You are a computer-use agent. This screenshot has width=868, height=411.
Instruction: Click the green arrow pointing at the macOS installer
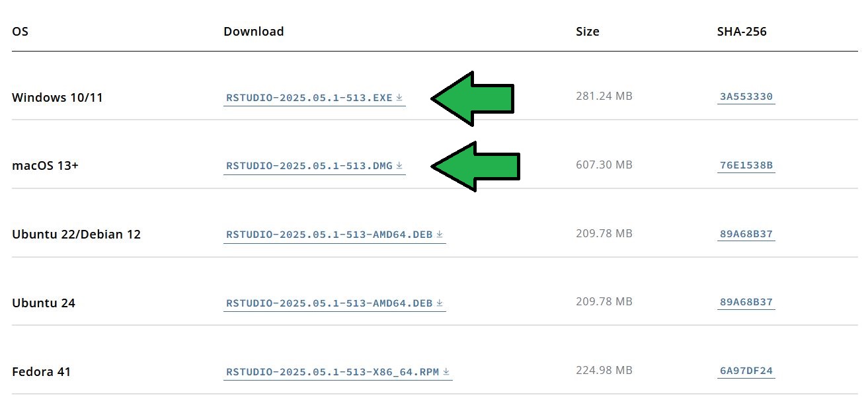pos(475,167)
